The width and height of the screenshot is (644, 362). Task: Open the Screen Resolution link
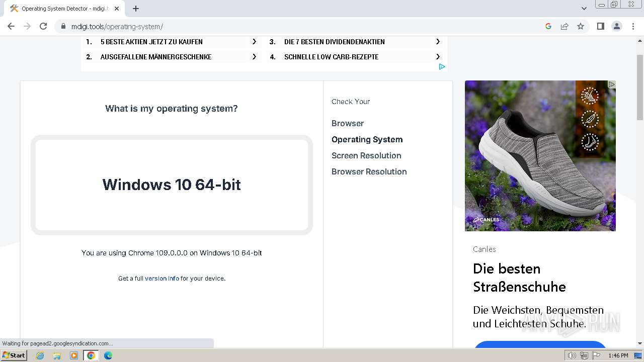pyautogui.click(x=366, y=155)
